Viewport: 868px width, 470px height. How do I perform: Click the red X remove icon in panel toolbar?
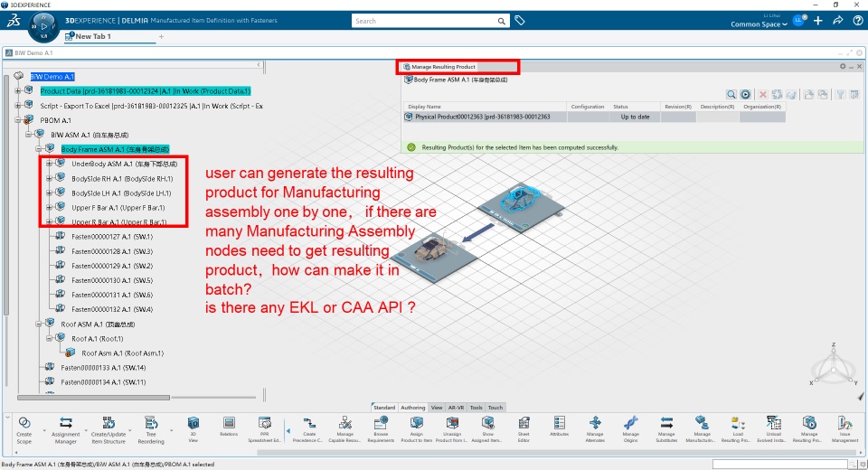point(763,95)
